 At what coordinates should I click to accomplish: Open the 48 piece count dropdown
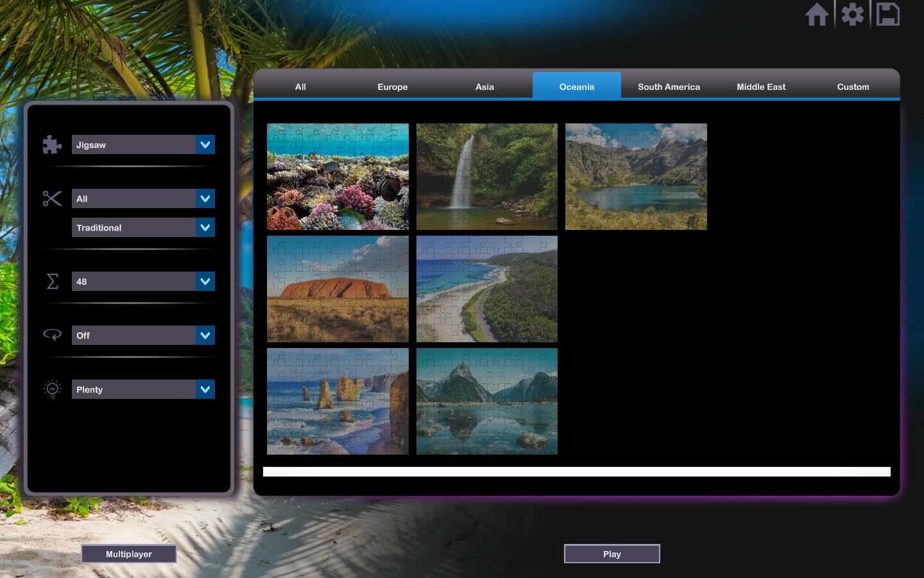[x=143, y=281]
